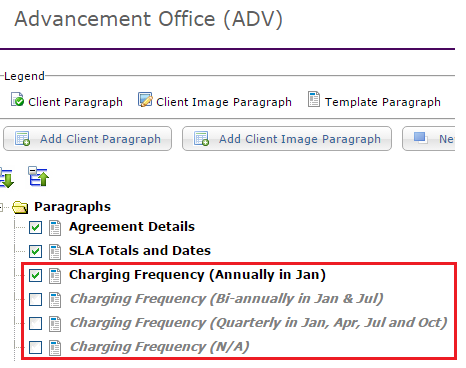Click the Paragraphs folder icon
Viewport: 466px width, 368px height.
20,207
